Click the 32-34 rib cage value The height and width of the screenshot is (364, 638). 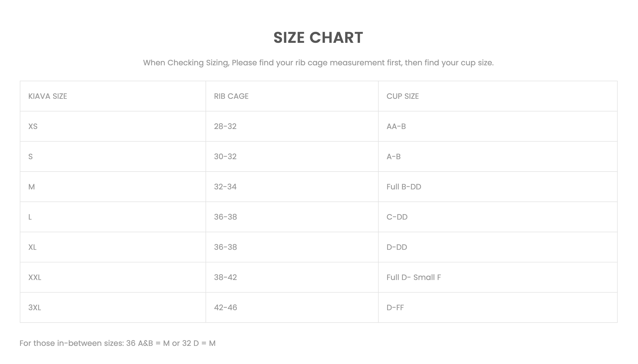[225, 187]
